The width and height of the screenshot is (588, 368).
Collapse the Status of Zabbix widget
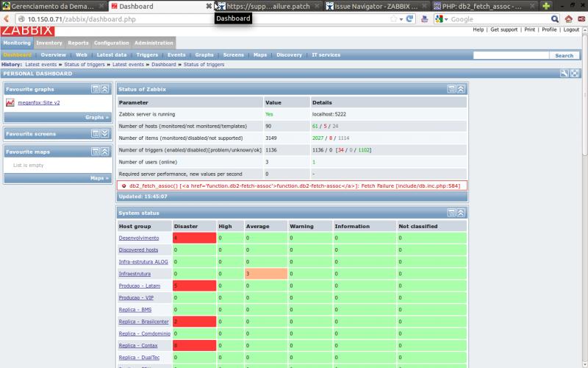tap(461, 89)
